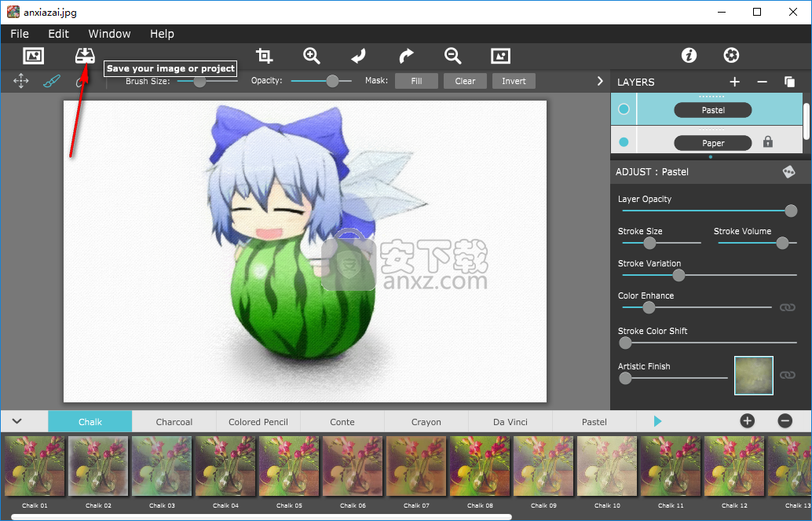Open the help lifebuoy icon

point(731,55)
